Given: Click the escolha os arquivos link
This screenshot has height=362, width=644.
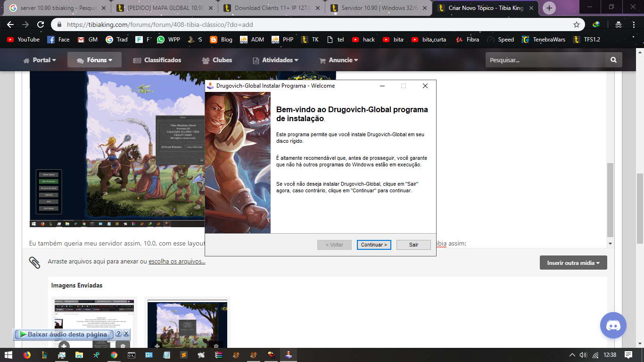Looking at the screenshot, I should (x=177, y=262).
